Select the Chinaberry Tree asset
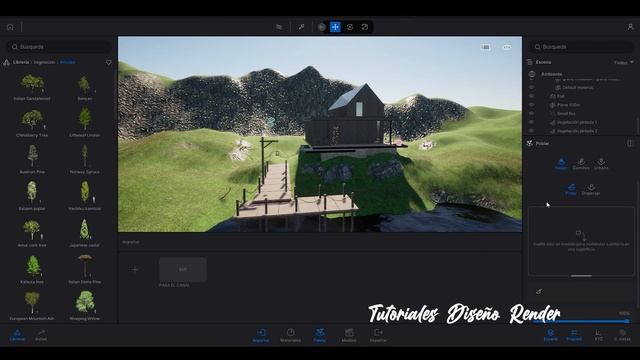This screenshot has width=640, height=360. pyautogui.click(x=32, y=124)
